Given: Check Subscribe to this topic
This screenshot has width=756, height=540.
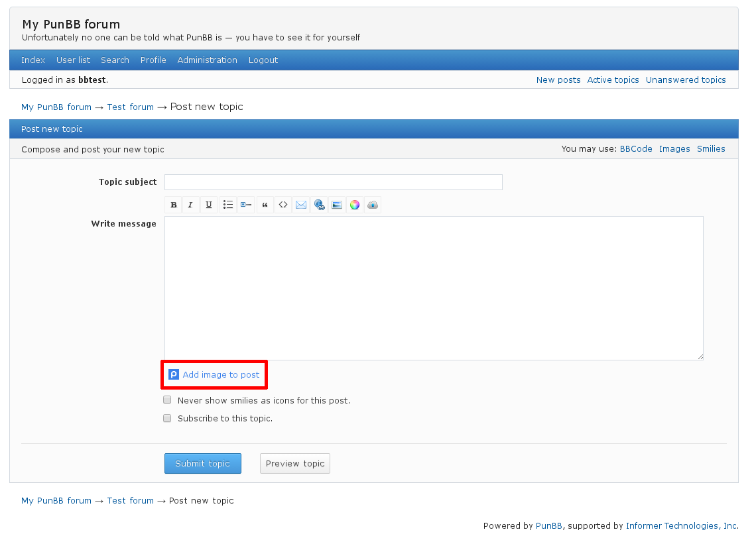Looking at the screenshot, I should tap(168, 418).
